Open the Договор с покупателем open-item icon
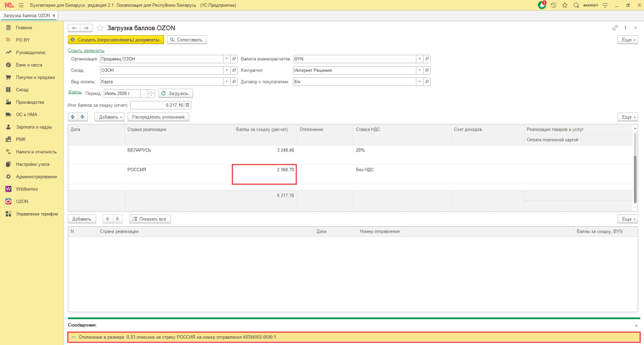This screenshot has width=644, height=345. (427, 82)
